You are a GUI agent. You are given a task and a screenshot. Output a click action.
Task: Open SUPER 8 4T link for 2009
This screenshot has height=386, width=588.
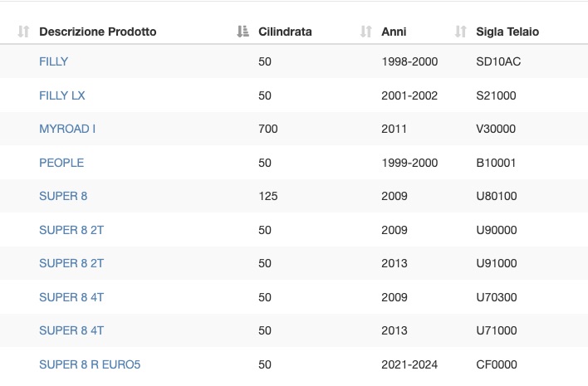71,297
